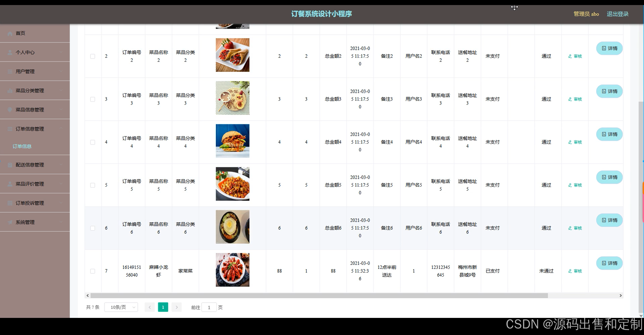The image size is (644, 335).
Task: Open 首页 in the sidebar
Action: point(35,33)
